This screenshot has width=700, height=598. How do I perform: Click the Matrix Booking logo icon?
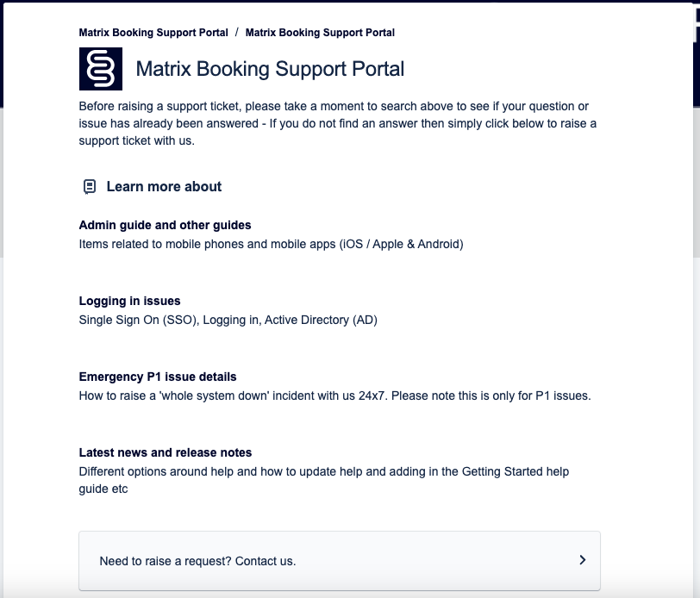point(101,69)
